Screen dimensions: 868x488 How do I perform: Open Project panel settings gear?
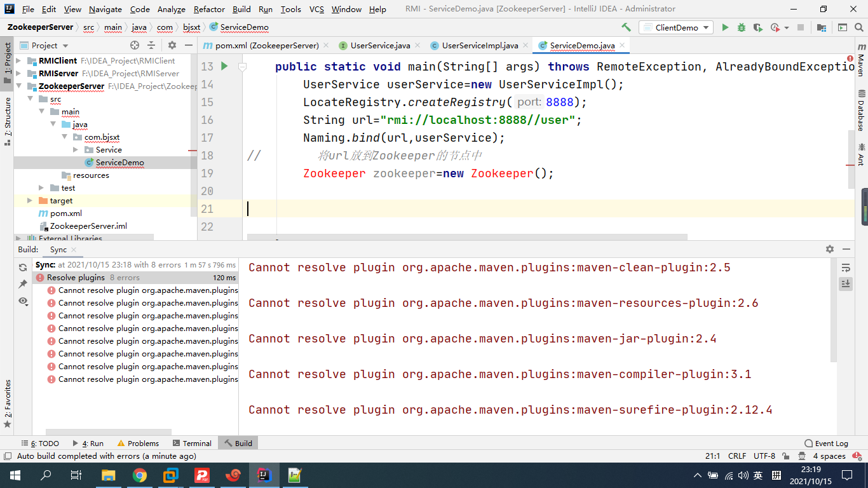click(172, 45)
